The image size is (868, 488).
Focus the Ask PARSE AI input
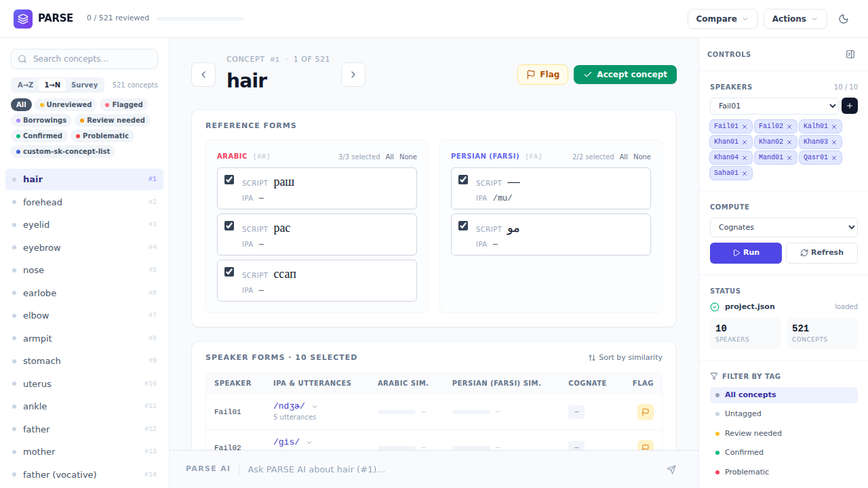(451, 469)
